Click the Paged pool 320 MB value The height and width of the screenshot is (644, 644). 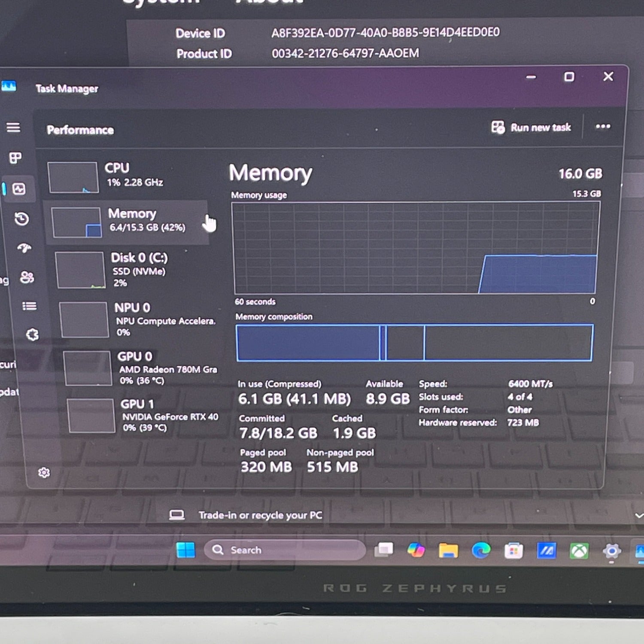pos(266,467)
